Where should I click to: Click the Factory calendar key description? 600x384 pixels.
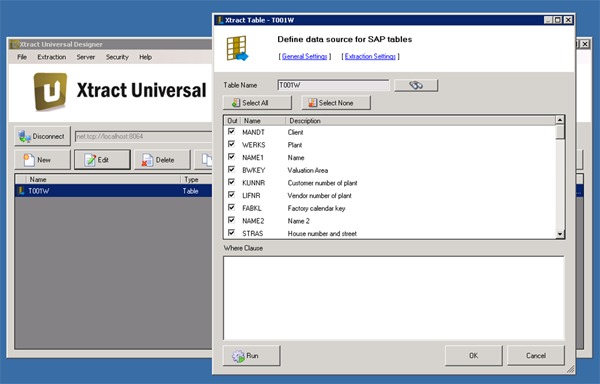coord(316,208)
